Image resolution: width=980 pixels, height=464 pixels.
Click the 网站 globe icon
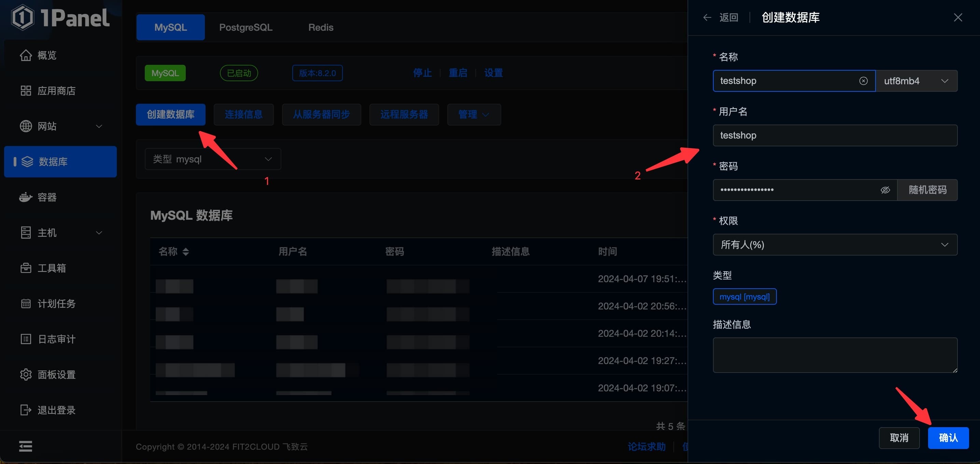tap(26, 126)
